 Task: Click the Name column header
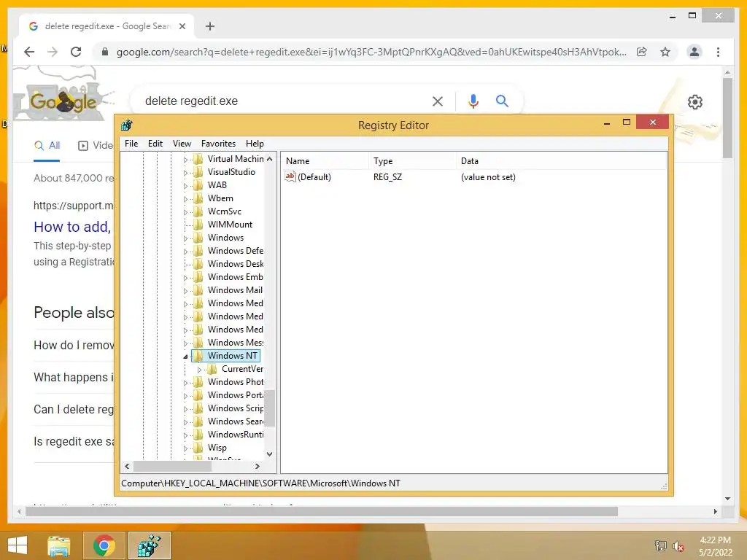(325, 161)
